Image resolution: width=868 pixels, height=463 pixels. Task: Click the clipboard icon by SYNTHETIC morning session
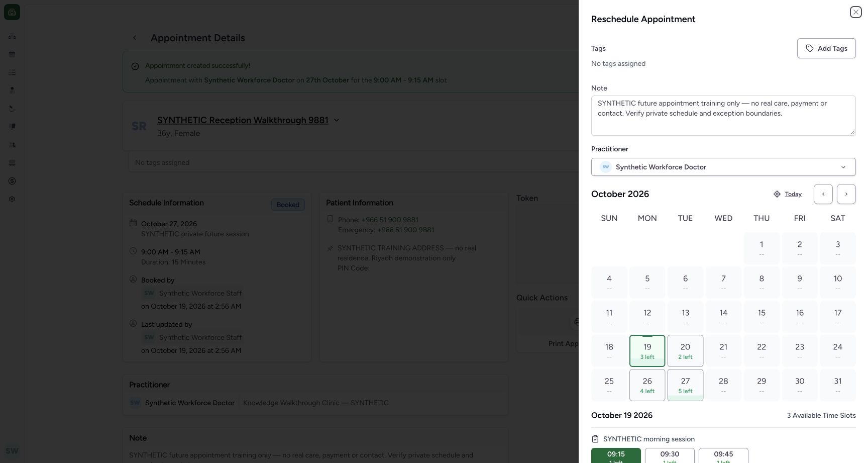(x=595, y=439)
